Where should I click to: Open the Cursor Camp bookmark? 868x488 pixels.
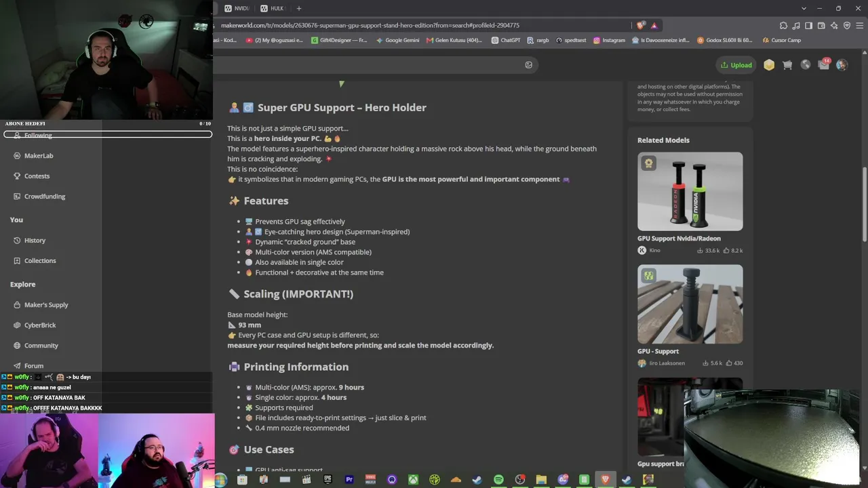click(x=782, y=40)
